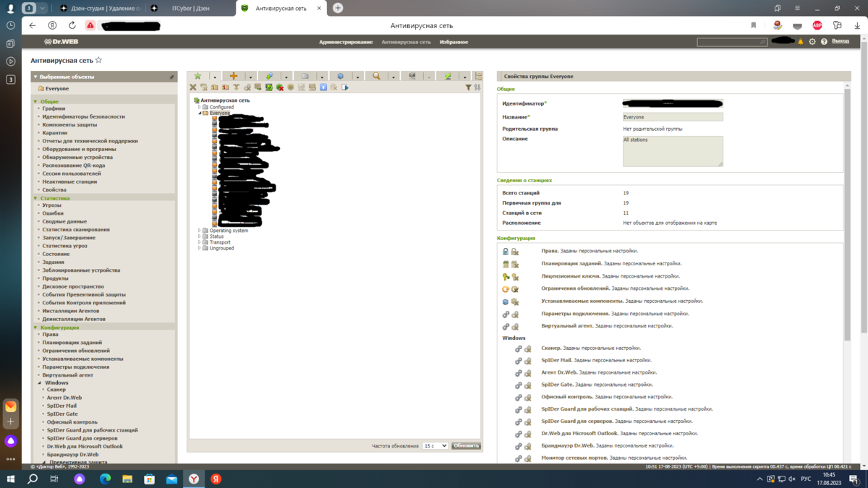Screen dimensions: 868x488
Task: Click the orange plus add-object toolbar icon
Action: [233, 76]
